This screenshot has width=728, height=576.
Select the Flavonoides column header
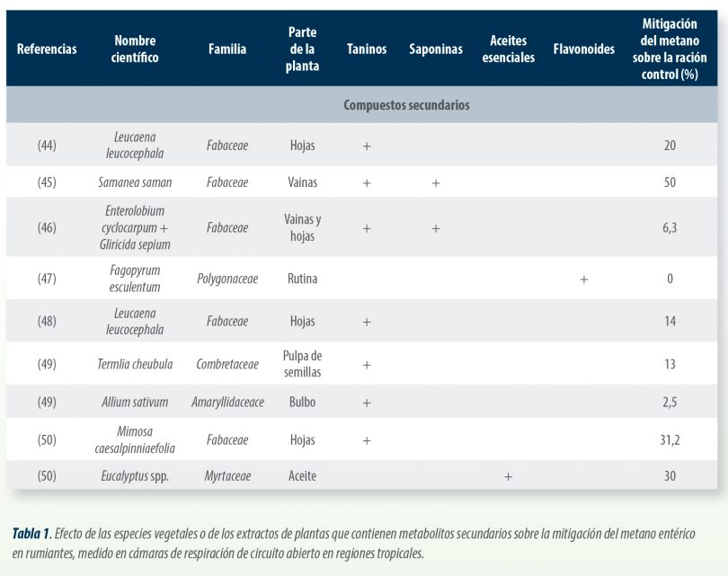point(584,49)
